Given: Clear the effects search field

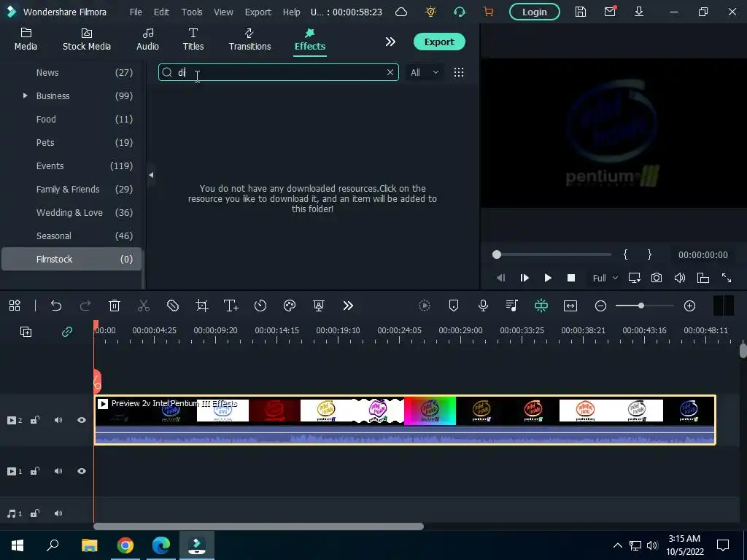Looking at the screenshot, I should coord(390,72).
